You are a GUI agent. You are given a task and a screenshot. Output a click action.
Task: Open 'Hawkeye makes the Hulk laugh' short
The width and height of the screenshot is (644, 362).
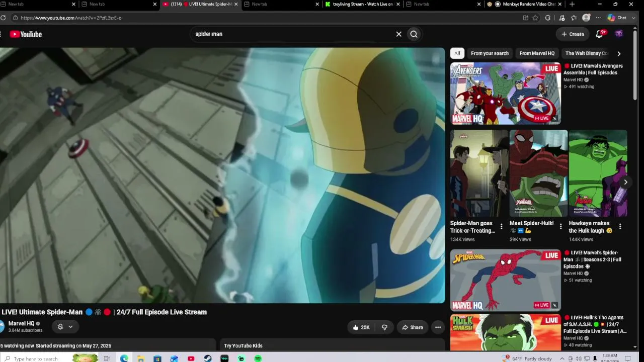pos(598,173)
